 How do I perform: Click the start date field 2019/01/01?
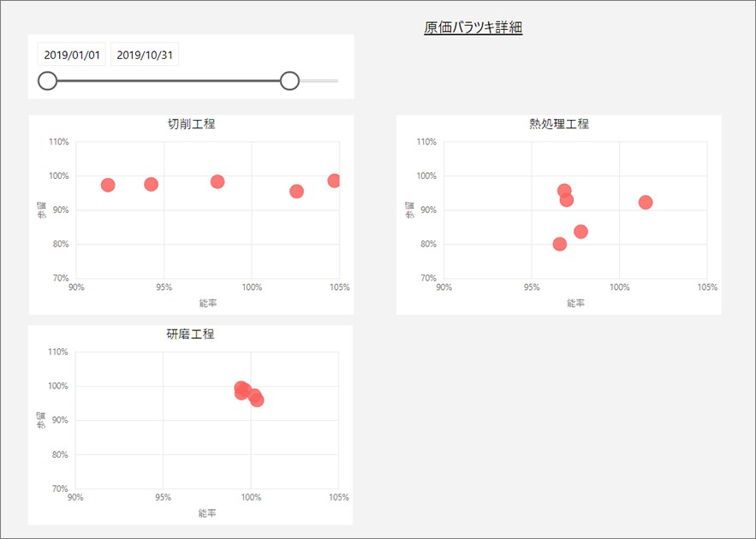72,56
